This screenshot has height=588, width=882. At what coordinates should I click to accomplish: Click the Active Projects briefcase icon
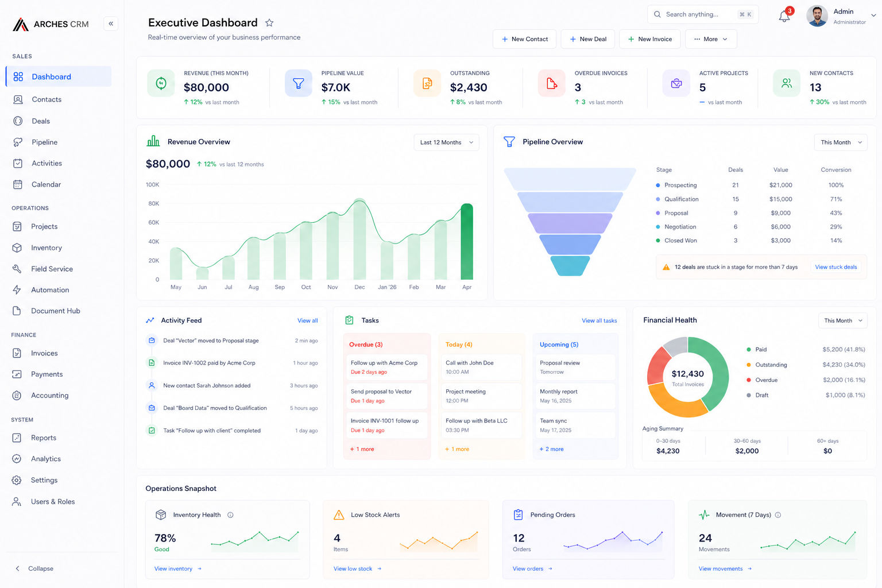676,83
